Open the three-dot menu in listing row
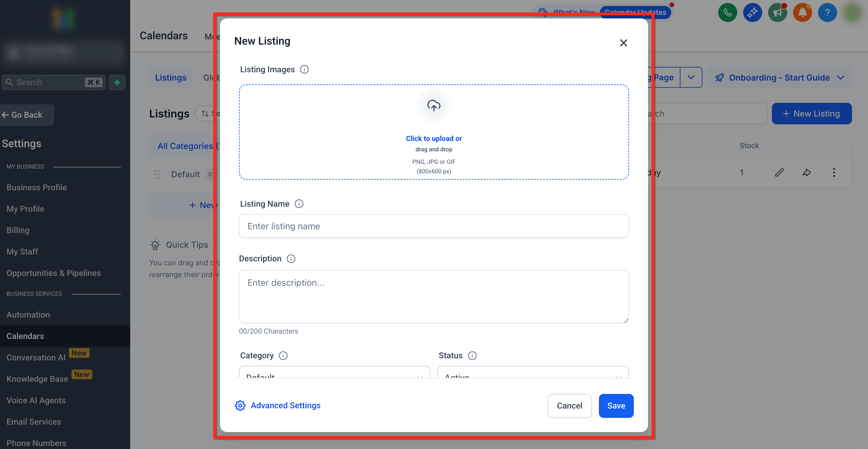The height and width of the screenshot is (449, 868). click(x=834, y=172)
